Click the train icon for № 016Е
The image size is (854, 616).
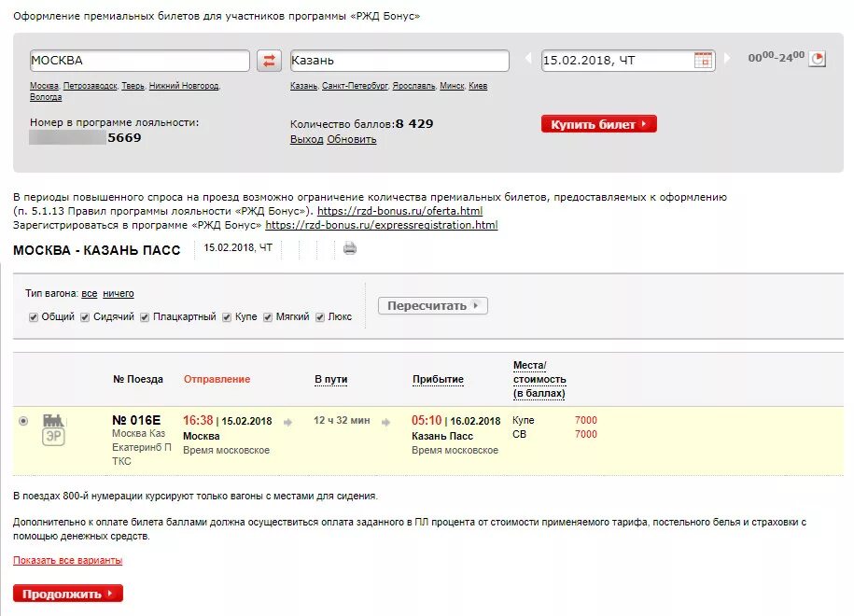[53, 420]
